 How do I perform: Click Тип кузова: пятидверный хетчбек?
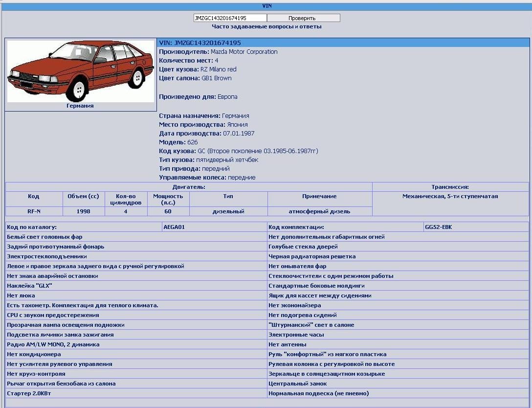[209, 160]
